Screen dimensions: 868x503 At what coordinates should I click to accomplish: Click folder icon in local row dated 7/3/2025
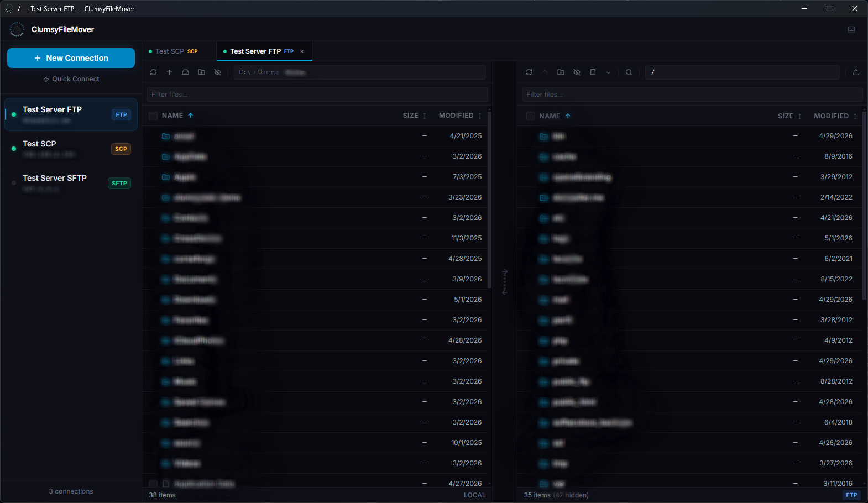(x=165, y=177)
